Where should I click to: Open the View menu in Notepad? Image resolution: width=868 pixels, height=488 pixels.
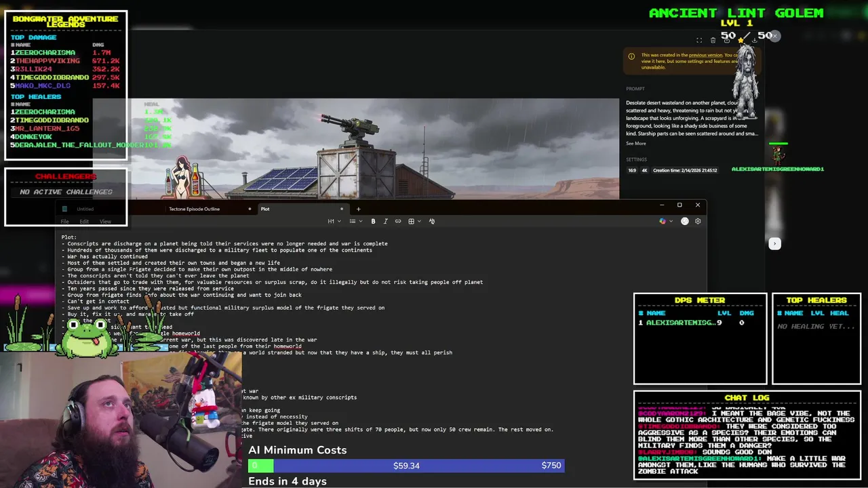(105, 222)
